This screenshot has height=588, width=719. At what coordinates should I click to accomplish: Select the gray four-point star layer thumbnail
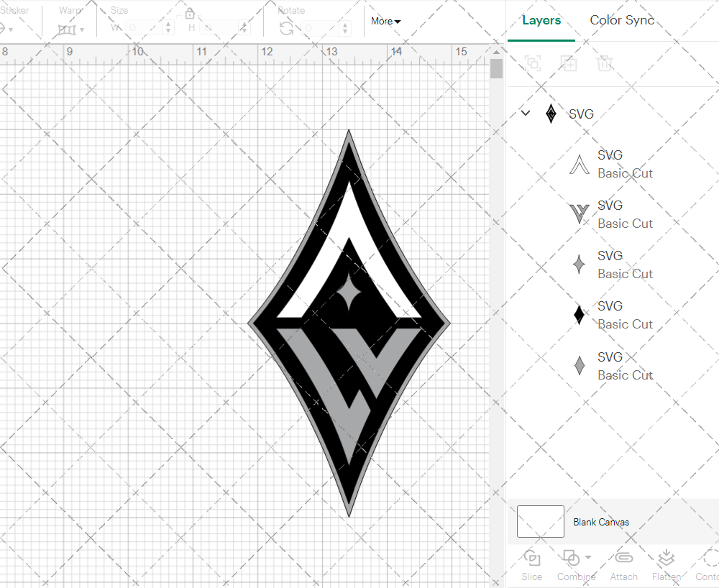[579, 265]
